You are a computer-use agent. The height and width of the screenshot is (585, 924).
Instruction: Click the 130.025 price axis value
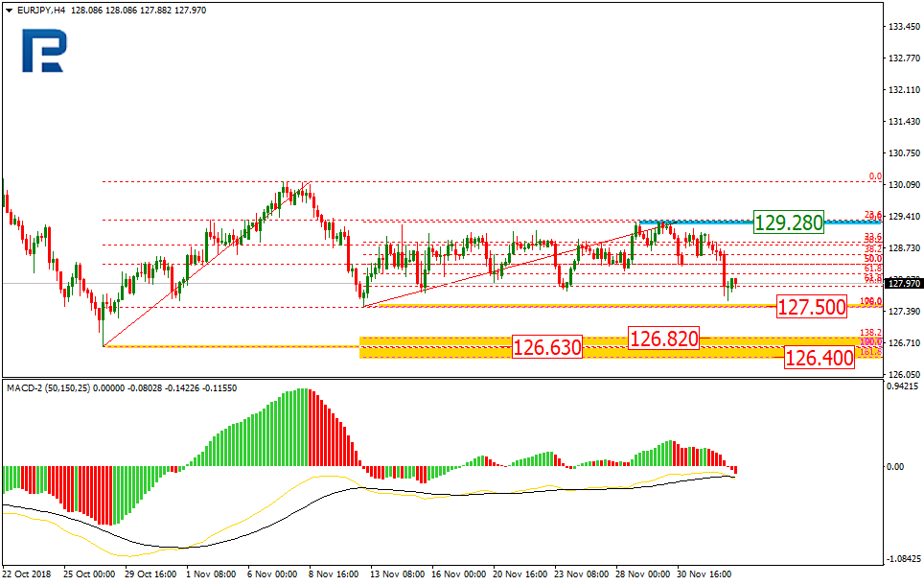(904, 185)
